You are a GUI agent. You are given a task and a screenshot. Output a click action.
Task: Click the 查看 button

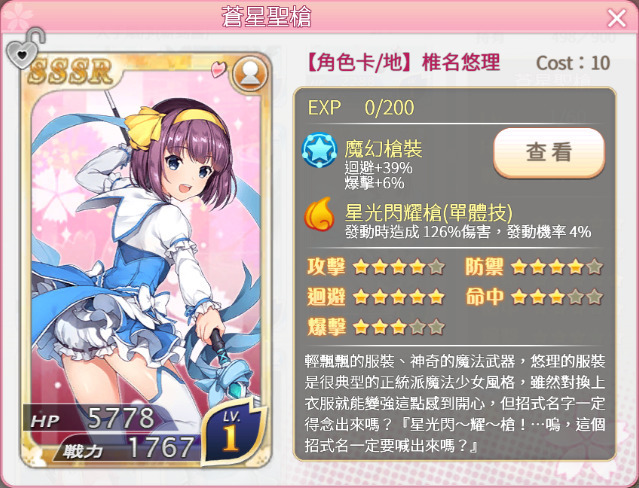click(x=549, y=152)
